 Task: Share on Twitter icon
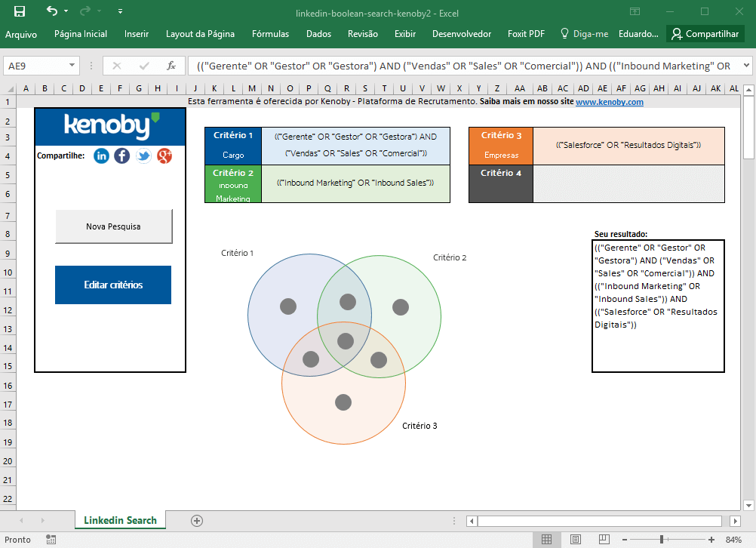pyautogui.click(x=143, y=155)
